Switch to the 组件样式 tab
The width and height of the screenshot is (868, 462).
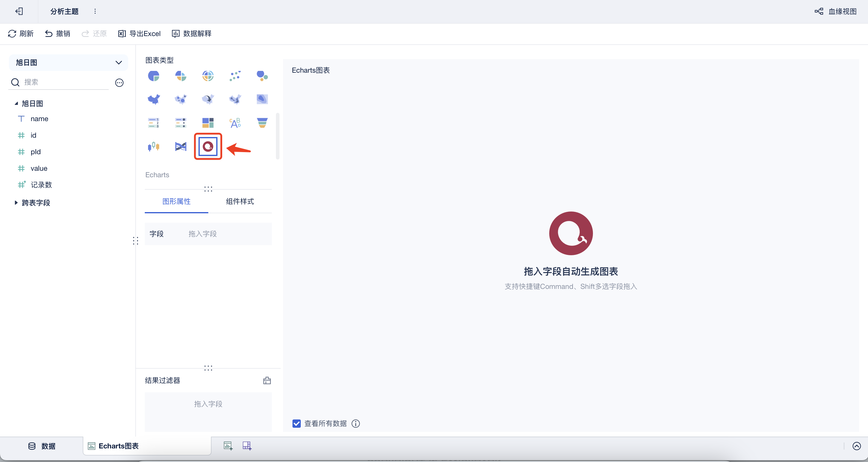tap(240, 201)
